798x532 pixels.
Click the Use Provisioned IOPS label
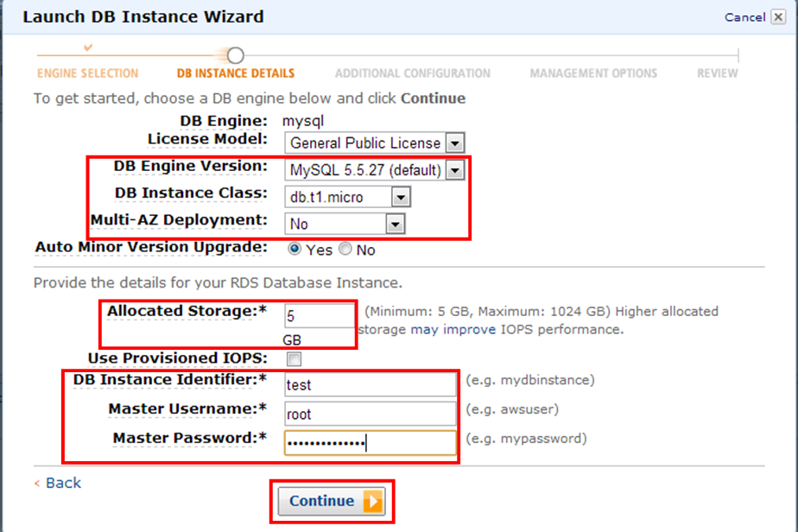pyautogui.click(x=178, y=358)
